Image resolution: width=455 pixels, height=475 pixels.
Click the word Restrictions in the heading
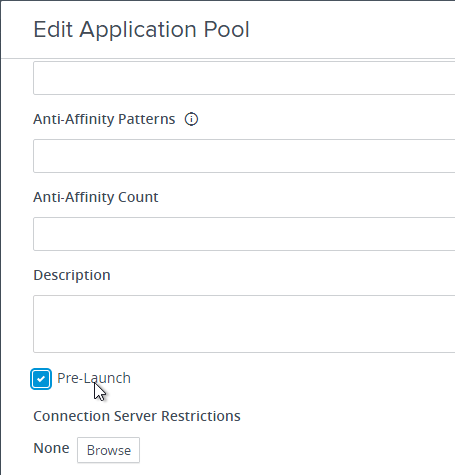click(201, 416)
